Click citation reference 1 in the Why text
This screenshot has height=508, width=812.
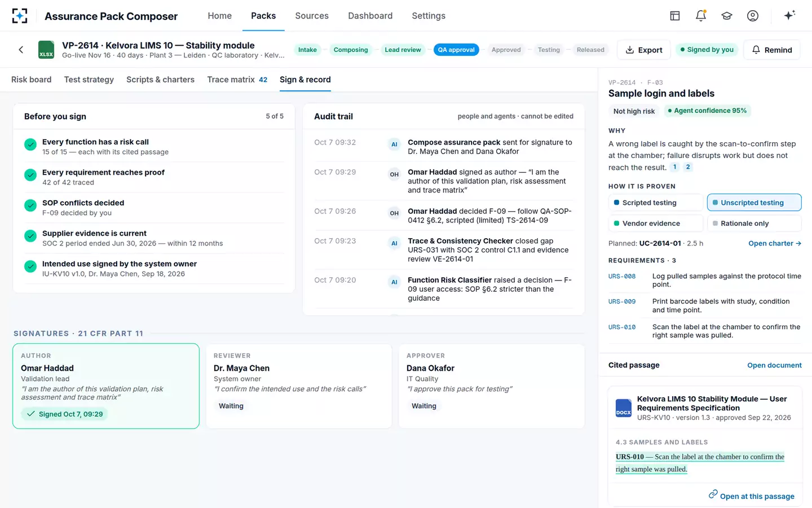pos(674,167)
